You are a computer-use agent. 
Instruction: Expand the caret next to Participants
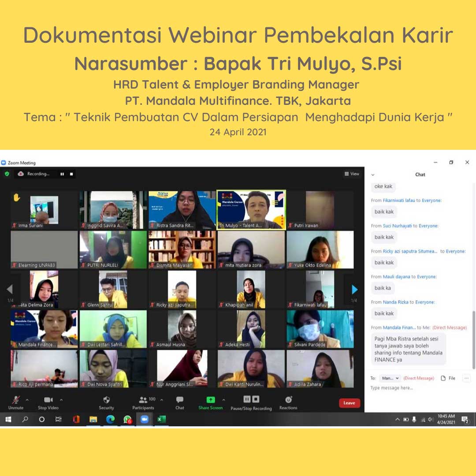coord(161,400)
